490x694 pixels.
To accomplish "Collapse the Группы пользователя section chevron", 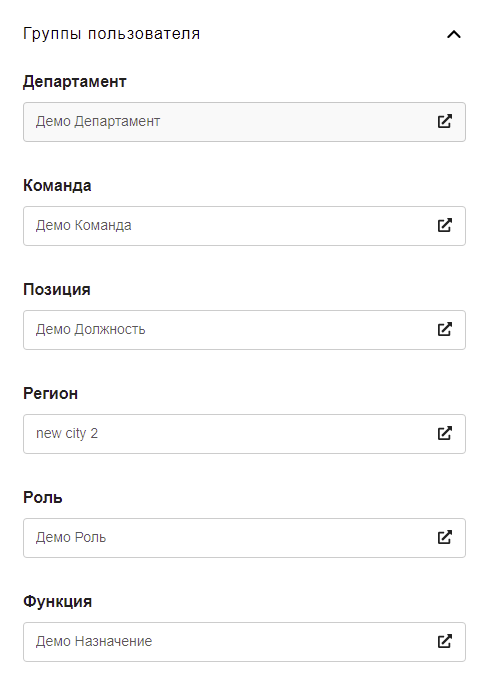I will click(454, 34).
